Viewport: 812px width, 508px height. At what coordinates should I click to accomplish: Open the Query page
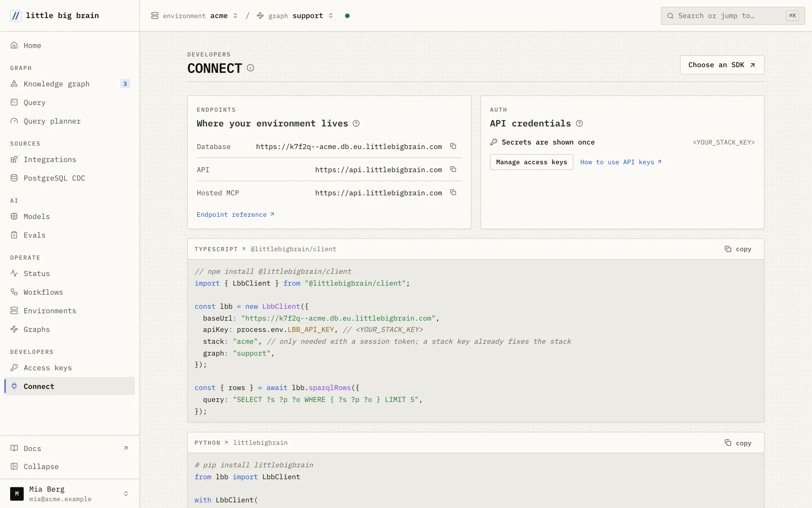click(x=69, y=102)
